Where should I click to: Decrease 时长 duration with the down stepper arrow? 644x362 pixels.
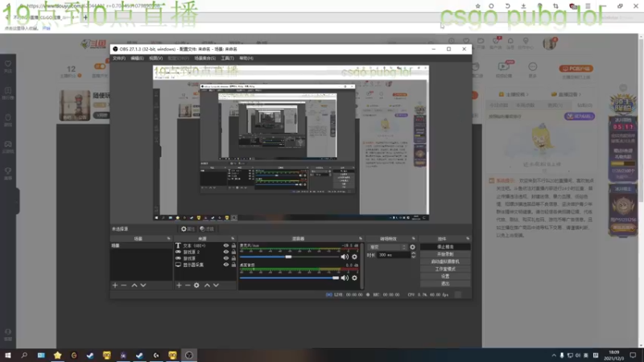click(413, 257)
